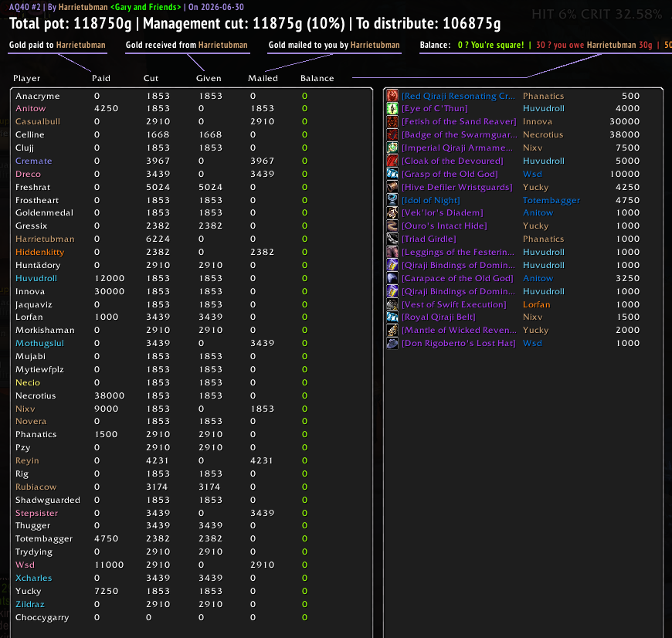Click Necrotius's paid amount 38000

pyautogui.click(x=109, y=395)
